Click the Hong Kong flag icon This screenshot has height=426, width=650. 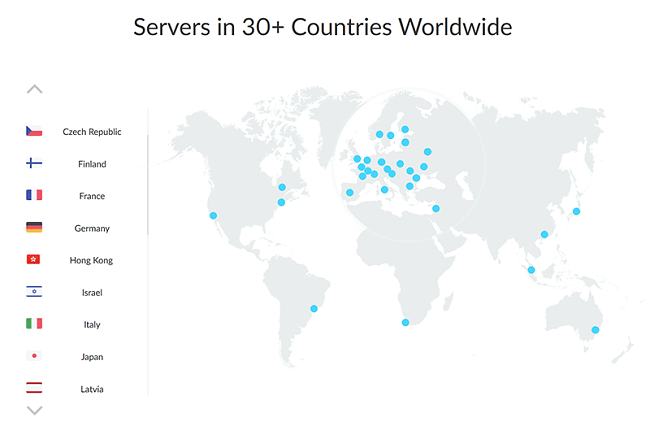tap(33, 259)
